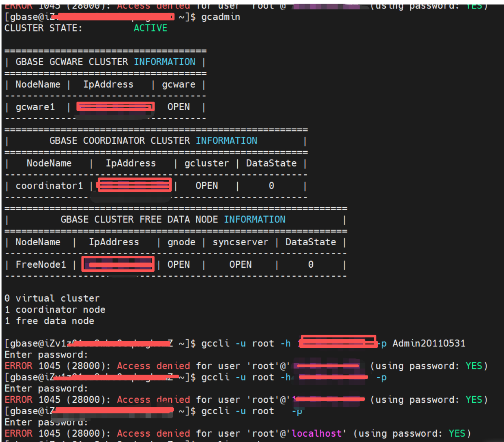The width and height of the screenshot is (504, 442).
Task: Click 'gcluster' column header
Action: pos(207,163)
